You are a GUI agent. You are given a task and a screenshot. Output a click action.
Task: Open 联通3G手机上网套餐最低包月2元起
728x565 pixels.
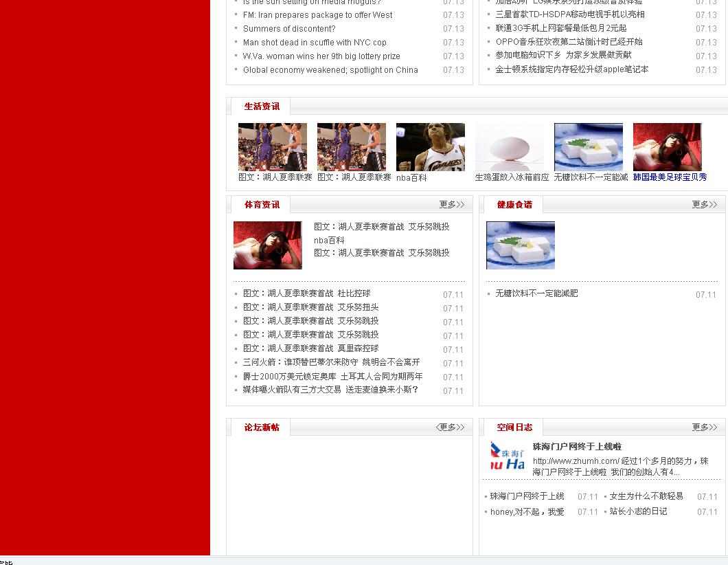[561, 28]
